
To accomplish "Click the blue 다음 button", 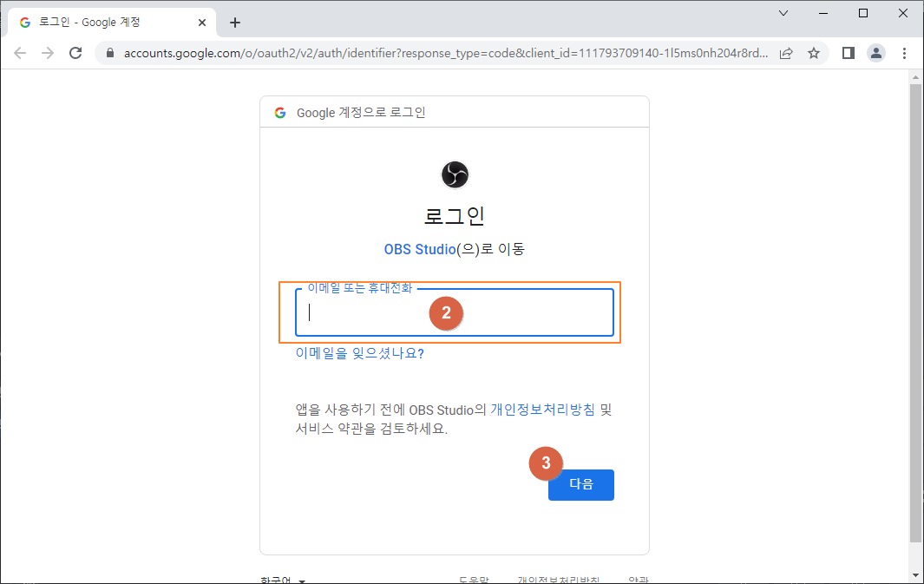I will [581, 485].
